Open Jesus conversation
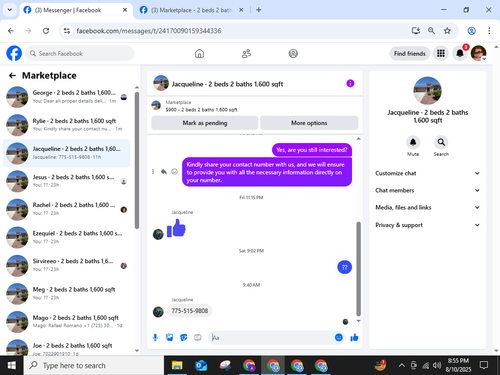 pyautogui.click(x=67, y=181)
